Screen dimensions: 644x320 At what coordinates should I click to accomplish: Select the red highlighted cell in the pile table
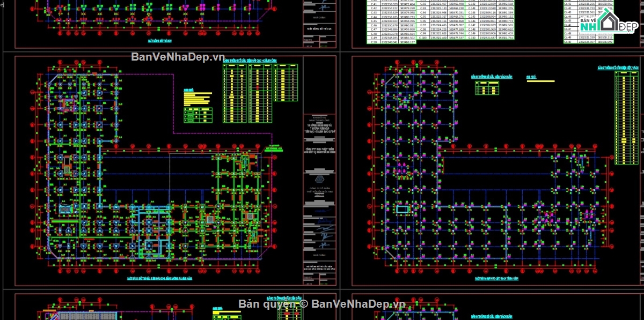(257, 87)
